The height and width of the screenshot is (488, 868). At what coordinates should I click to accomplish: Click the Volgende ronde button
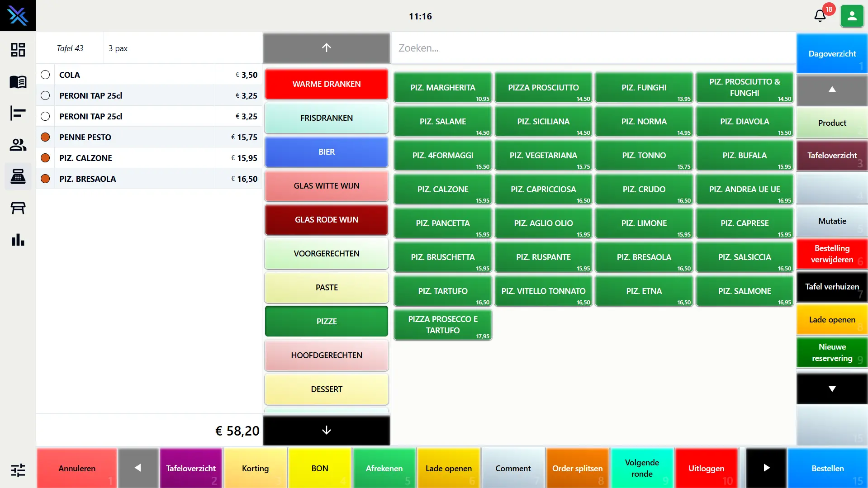[x=642, y=468]
